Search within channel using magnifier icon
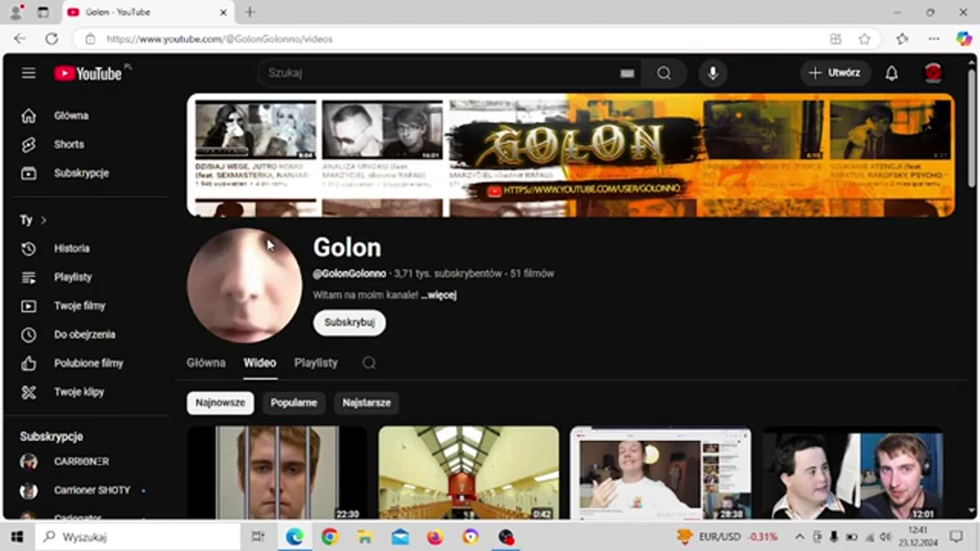The height and width of the screenshot is (551, 980). point(369,363)
